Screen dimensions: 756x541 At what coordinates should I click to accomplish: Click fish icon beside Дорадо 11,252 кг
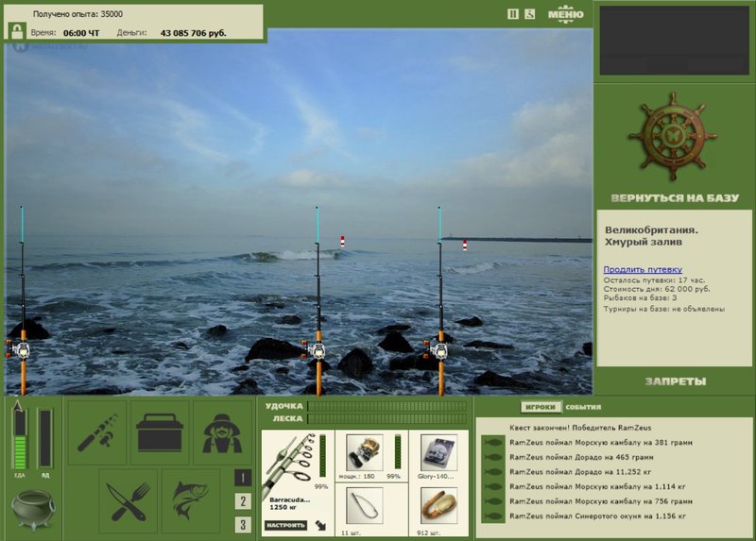point(492,472)
